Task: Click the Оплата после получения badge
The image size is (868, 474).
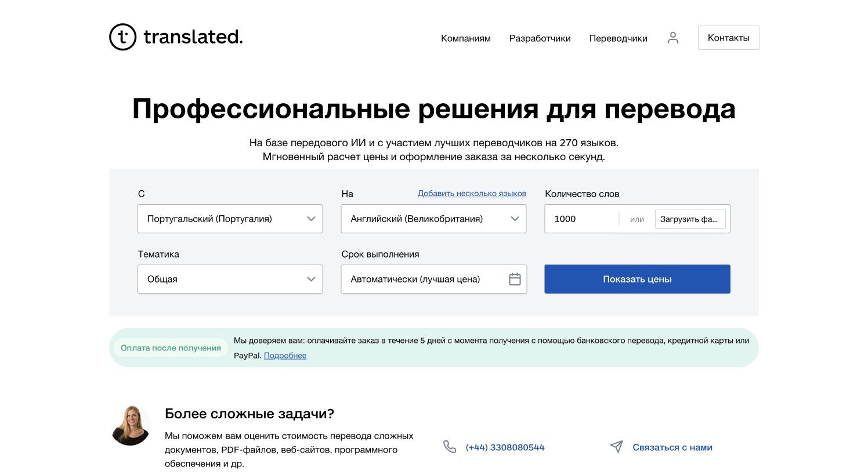Action: click(x=171, y=348)
